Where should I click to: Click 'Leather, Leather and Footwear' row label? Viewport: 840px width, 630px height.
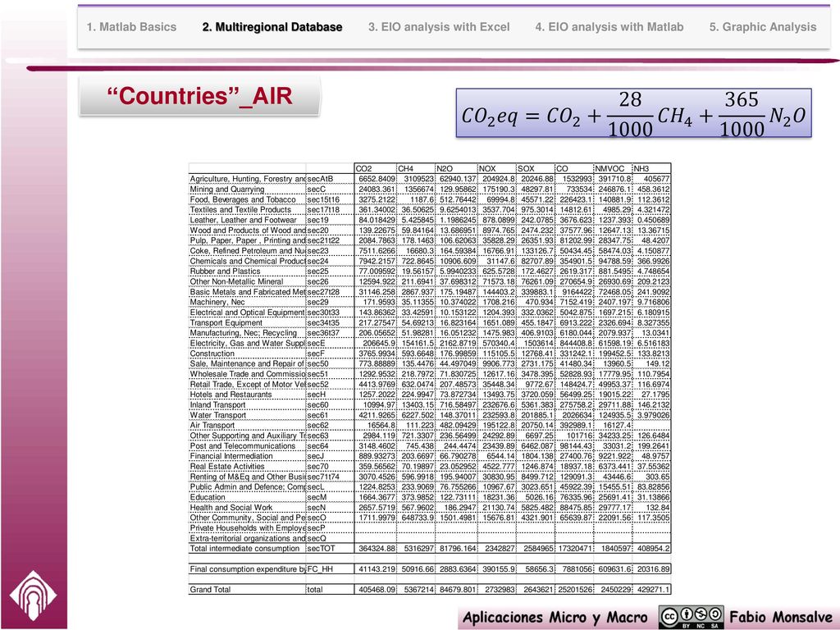tap(243, 220)
